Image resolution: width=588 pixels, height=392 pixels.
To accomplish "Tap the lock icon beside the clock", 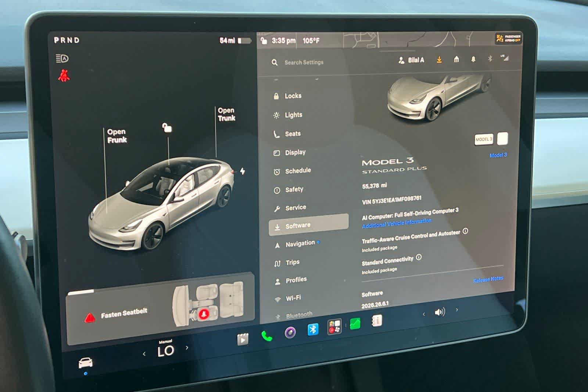I will coord(263,40).
